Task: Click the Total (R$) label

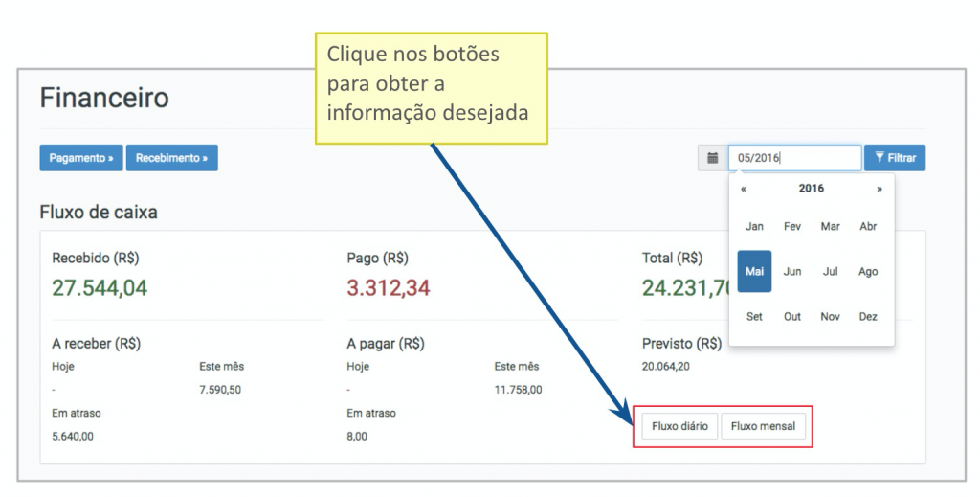Action: (672, 258)
